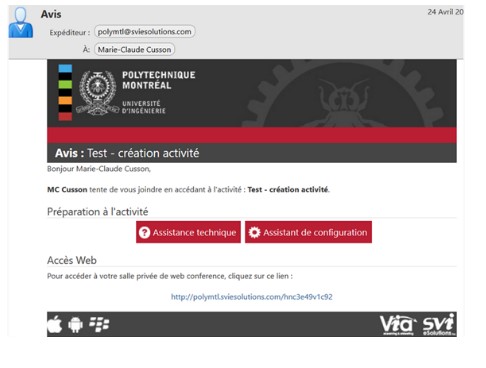This screenshot has height=368, width=486.
Task: Click the POLYTECHNIQUE MONTRÉAL banner text
Action: [x=159, y=80]
